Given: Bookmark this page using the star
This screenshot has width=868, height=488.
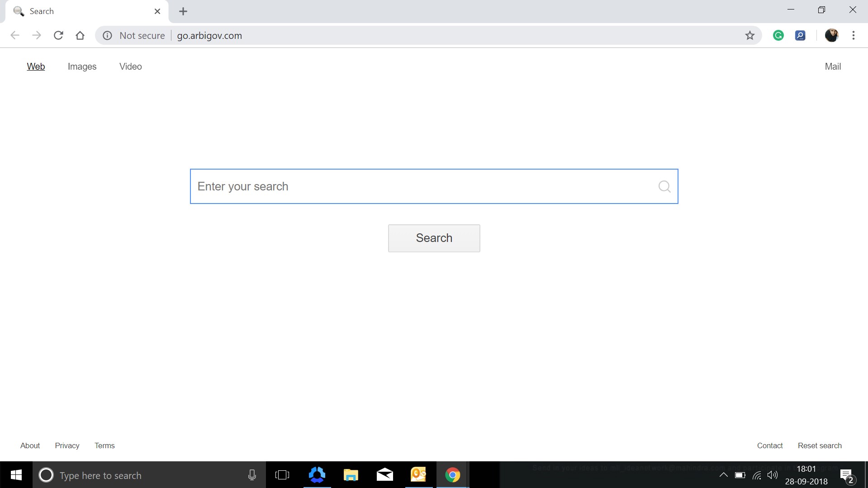Looking at the screenshot, I should [750, 35].
